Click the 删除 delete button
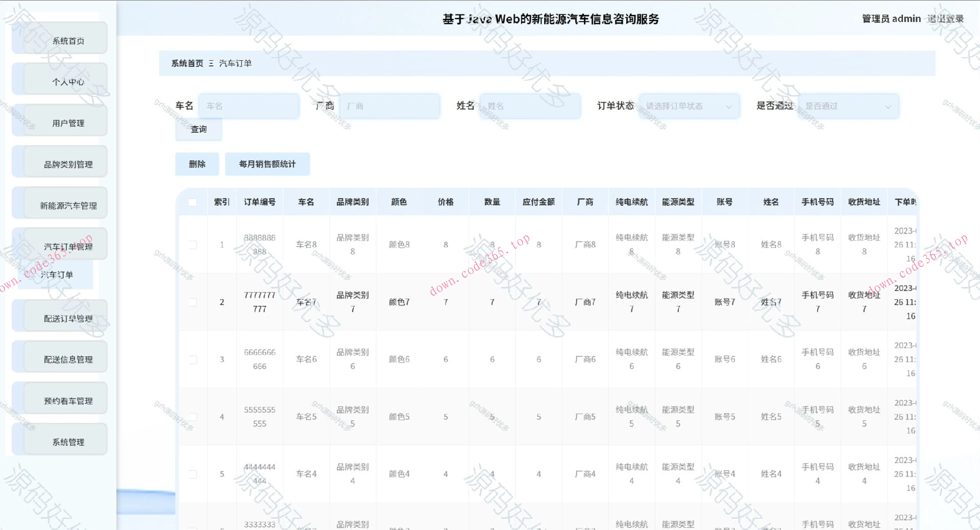Screen dimensions: 980x530 click(197, 164)
